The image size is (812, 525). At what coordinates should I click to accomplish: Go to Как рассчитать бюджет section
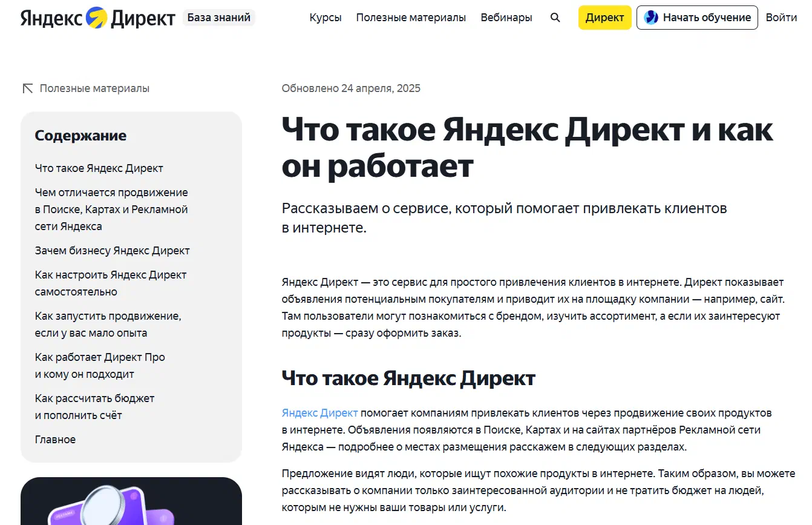coord(95,407)
